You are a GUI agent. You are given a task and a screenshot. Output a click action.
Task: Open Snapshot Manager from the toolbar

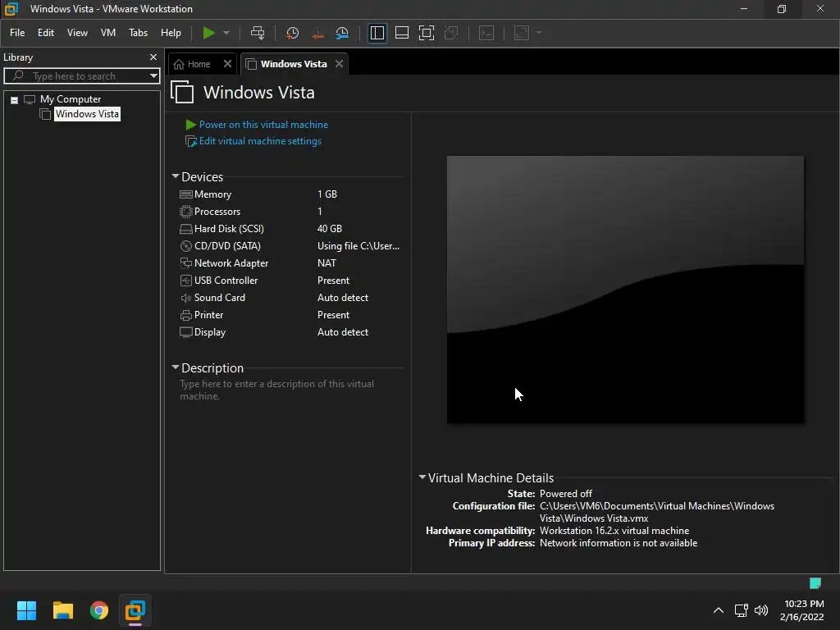click(342, 33)
